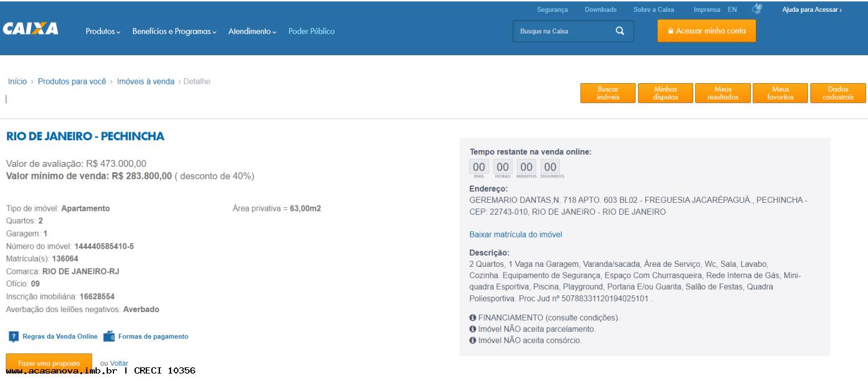Viewport: 868px width, 381px height.
Task: Click the DIAS countdown box
Action: pos(479,168)
